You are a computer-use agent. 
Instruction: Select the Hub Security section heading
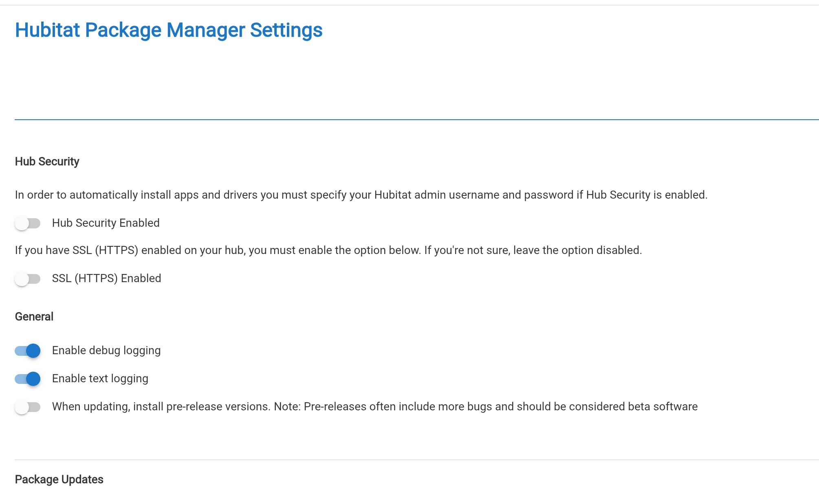pyautogui.click(x=47, y=162)
